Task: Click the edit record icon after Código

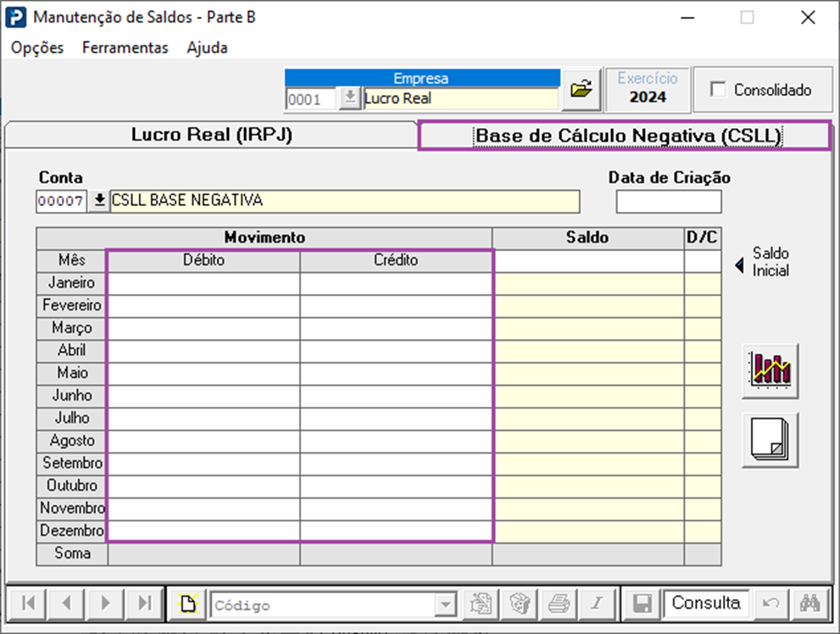Action: (x=481, y=604)
